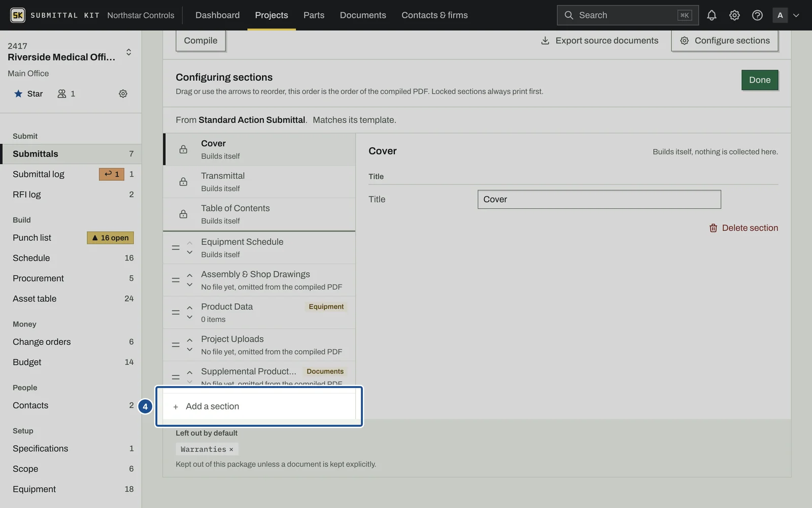Click lock icon on Table of Contents

[x=183, y=214]
